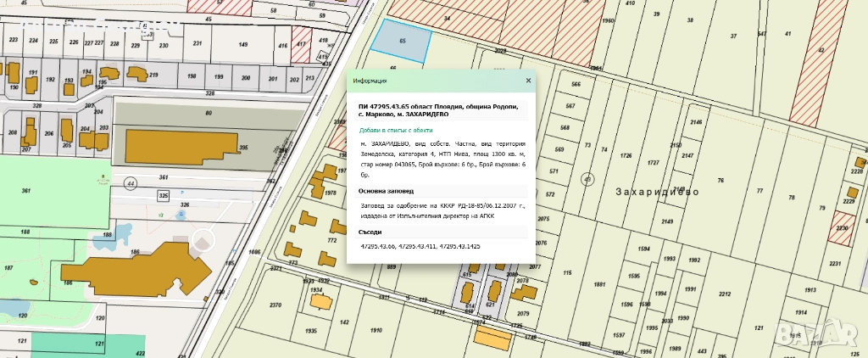Select parcel 1881 on the map

click(600, 284)
